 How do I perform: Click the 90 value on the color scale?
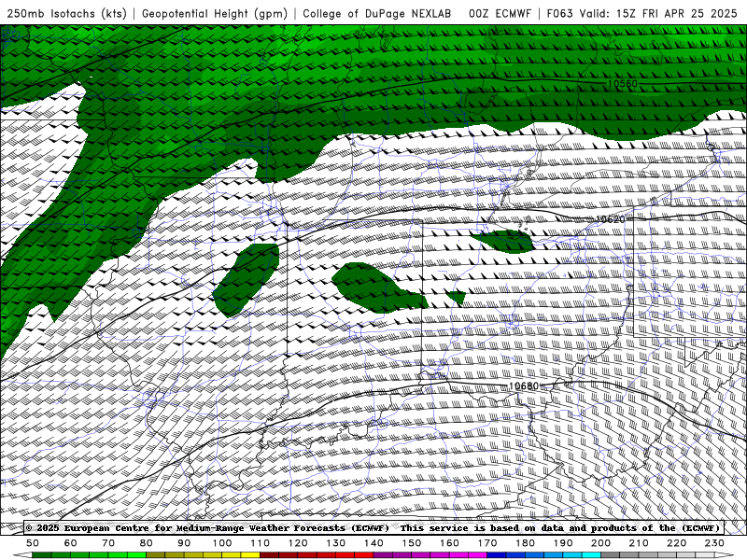[x=184, y=543]
